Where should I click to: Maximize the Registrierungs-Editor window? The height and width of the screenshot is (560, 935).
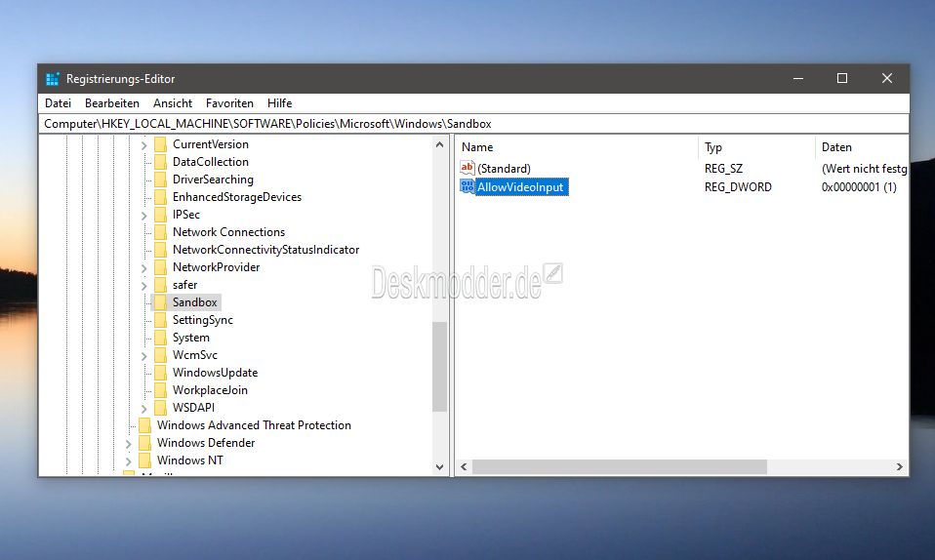(842, 79)
